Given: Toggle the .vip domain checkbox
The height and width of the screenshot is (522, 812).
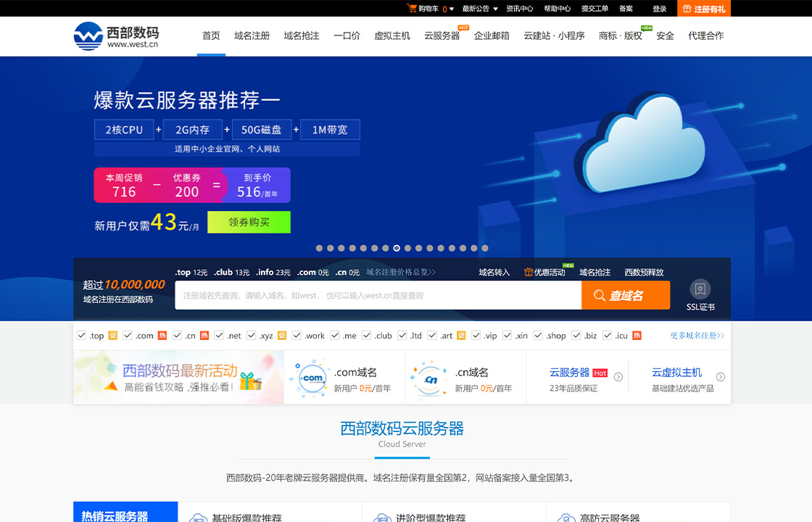Looking at the screenshot, I should 476,335.
